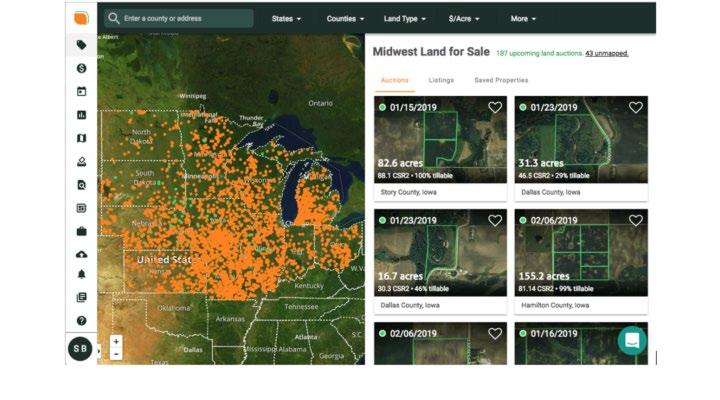Open the news pages sidebar icon
This screenshot has width=720, height=400.
pos(81,298)
